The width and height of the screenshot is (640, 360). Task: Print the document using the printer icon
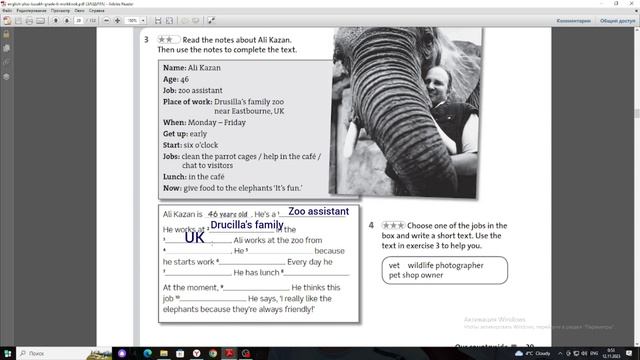pos(29,20)
